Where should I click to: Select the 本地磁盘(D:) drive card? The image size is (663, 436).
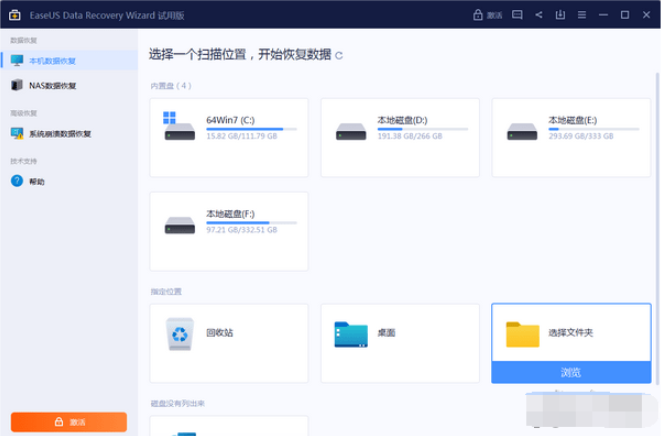tap(400, 137)
